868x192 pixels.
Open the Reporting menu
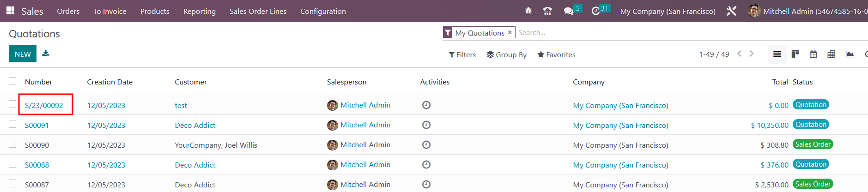click(x=199, y=11)
